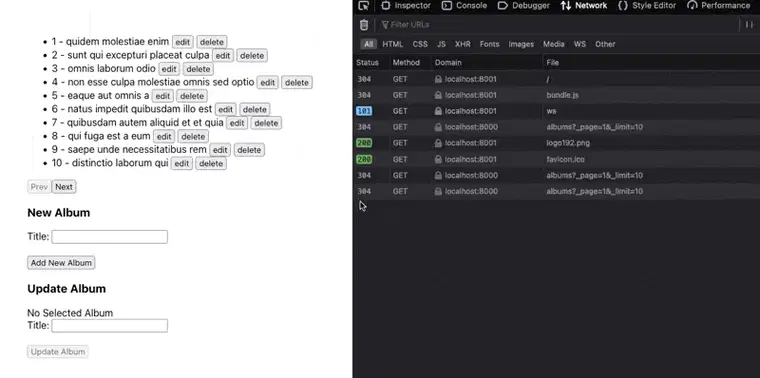The image size is (760, 378).
Task: Filter requests by XHR type
Action: coord(462,44)
